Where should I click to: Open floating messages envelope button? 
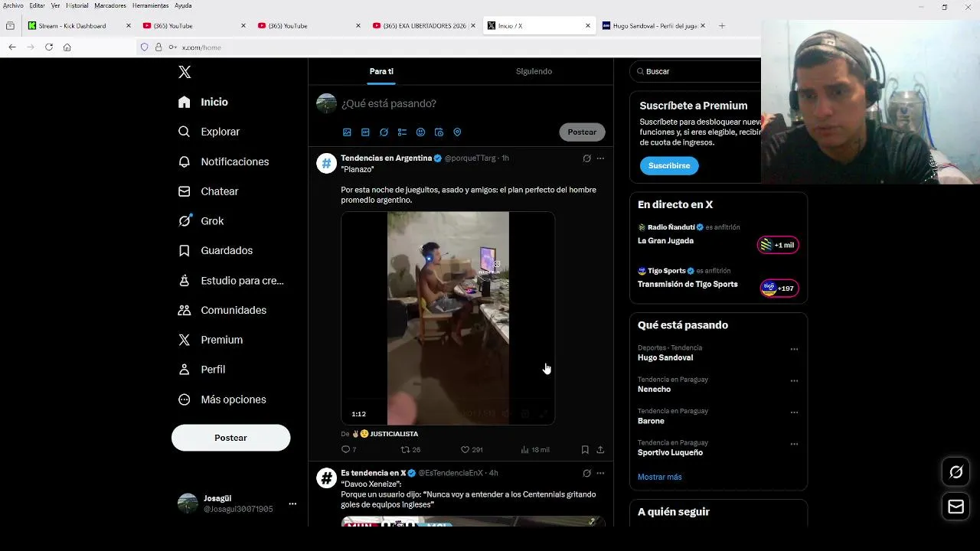coord(956,507)
